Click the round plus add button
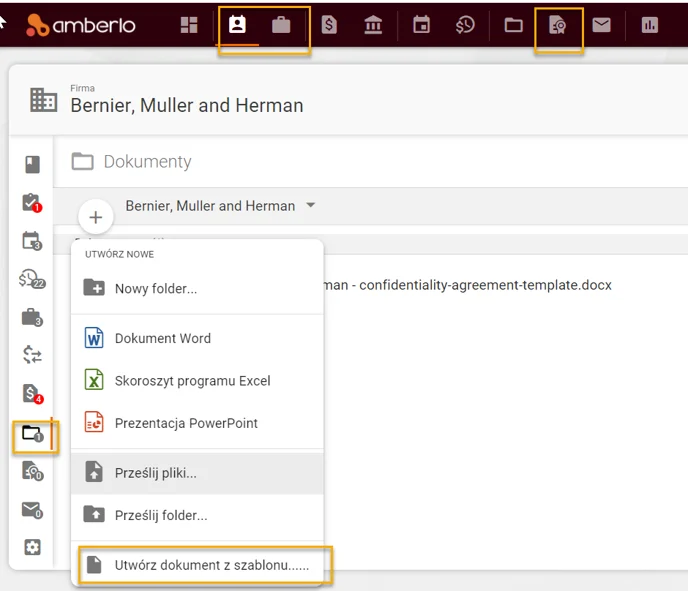This screenshot has height=591, width=688. (96, 217)
